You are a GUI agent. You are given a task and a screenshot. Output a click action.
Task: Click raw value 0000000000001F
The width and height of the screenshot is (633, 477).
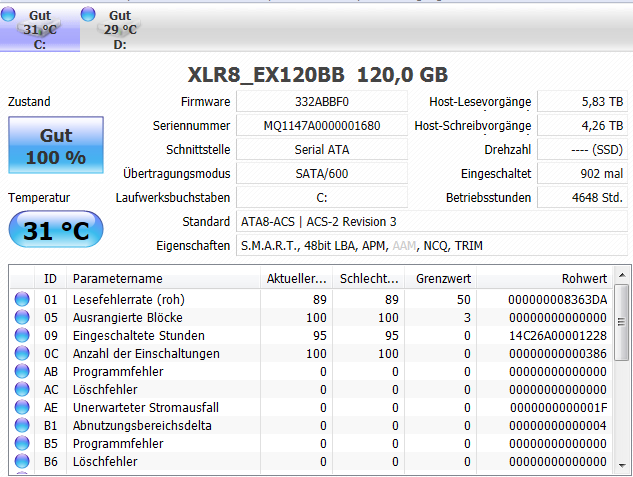[x=559, y=408]
